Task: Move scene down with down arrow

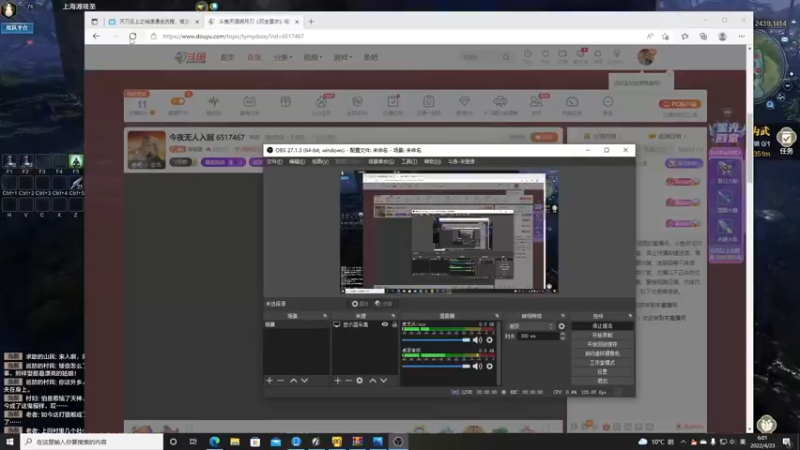Action: click(x=305, y=381)
